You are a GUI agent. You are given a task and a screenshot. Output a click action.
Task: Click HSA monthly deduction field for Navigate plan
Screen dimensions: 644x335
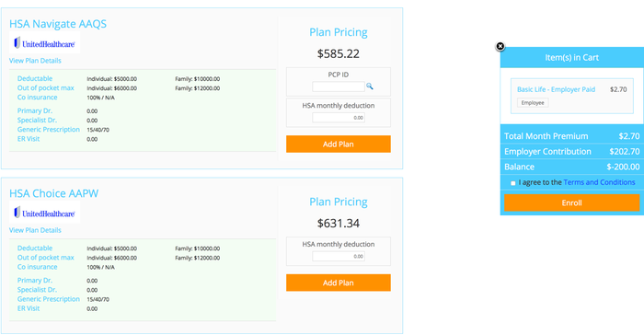pyautogui.click(x=338, y=118)
